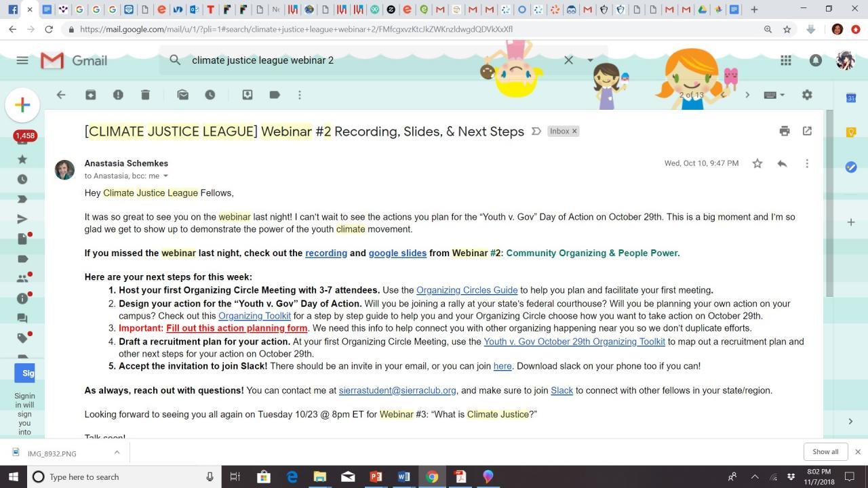Mark the email as unread
Image resolution: width=868 pixels, height=488 pixels.
click(x=182, y=95)
